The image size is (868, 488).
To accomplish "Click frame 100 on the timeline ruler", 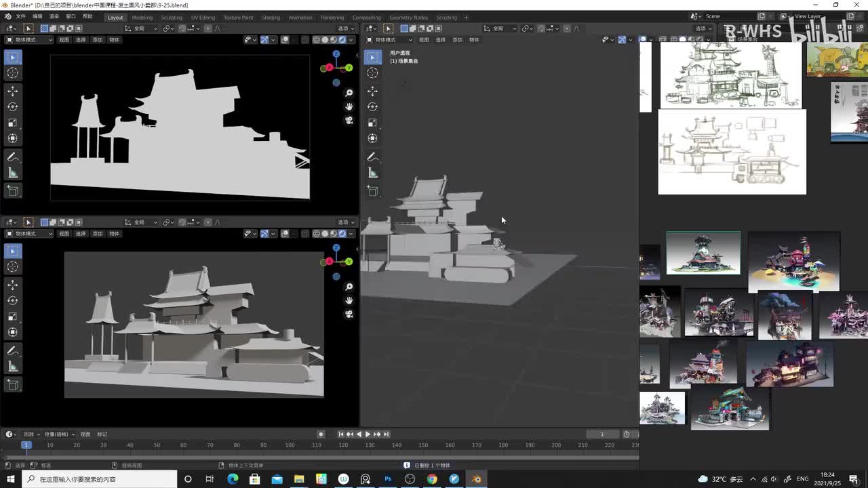I will click(290, 445).
